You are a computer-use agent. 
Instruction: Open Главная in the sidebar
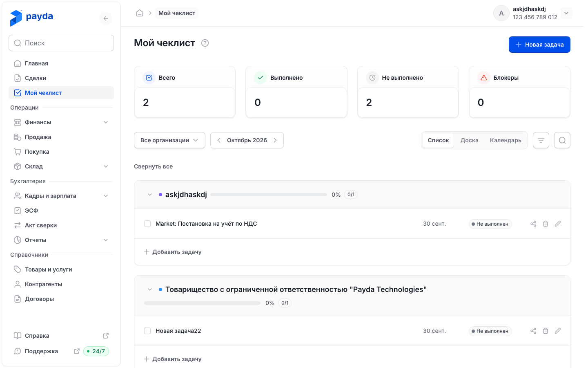click(x=61, y=63)
